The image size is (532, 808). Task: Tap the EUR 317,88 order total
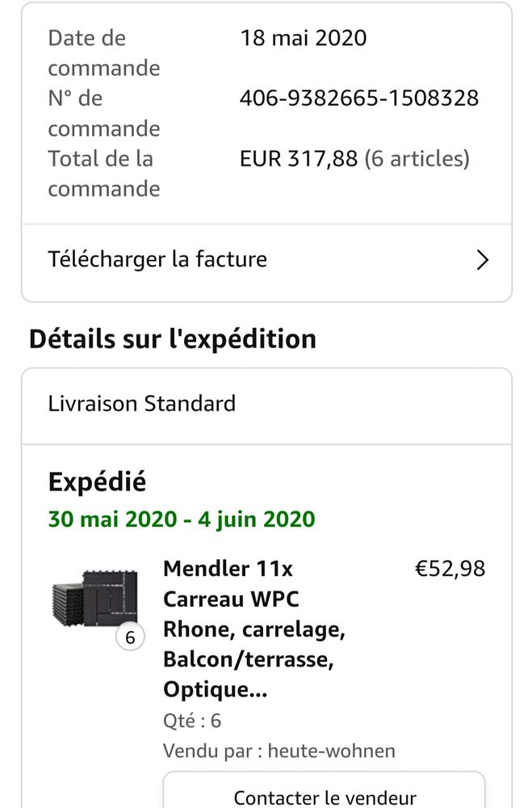299,158
